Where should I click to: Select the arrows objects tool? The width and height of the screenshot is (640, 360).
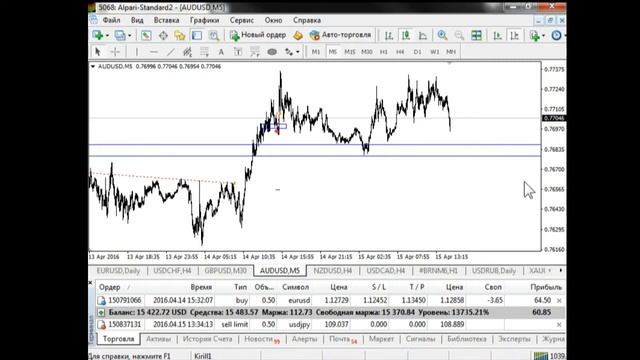coord(289,52)
